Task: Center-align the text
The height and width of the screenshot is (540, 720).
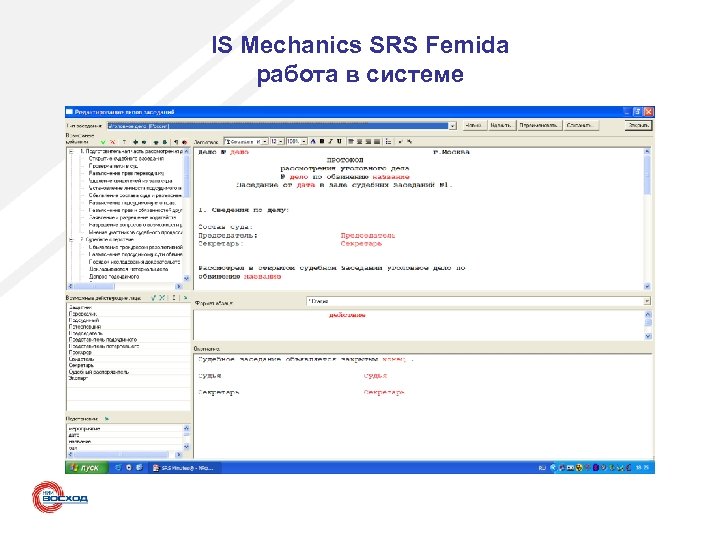Action: point(360,141)
